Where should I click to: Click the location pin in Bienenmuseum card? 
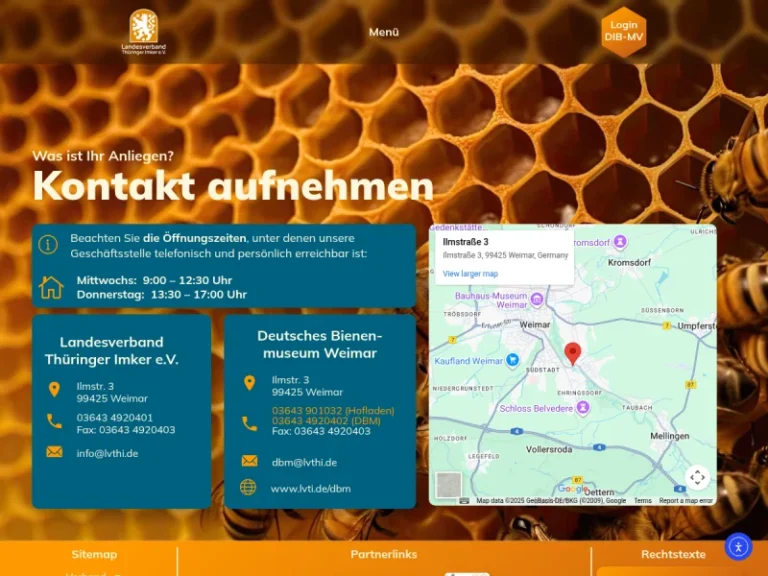point(249,383)
